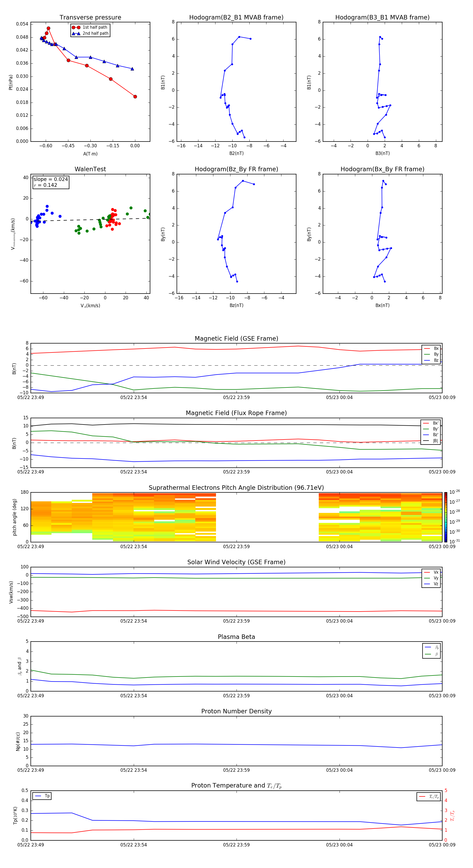This screenshot has height=868, width=473.
Task: Click the Vx entry in solar wind legend
Action: coord(431,573)
